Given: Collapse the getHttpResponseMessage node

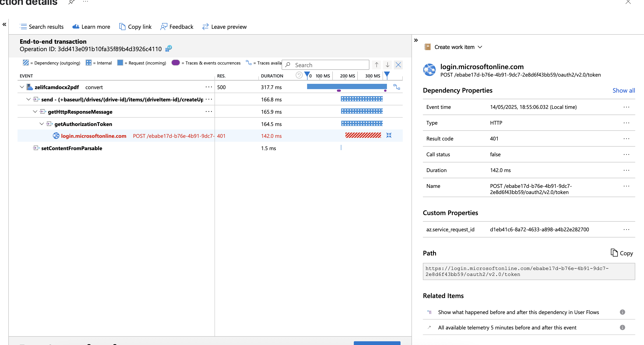Looking at the screenshot, I should pos(35,111).
